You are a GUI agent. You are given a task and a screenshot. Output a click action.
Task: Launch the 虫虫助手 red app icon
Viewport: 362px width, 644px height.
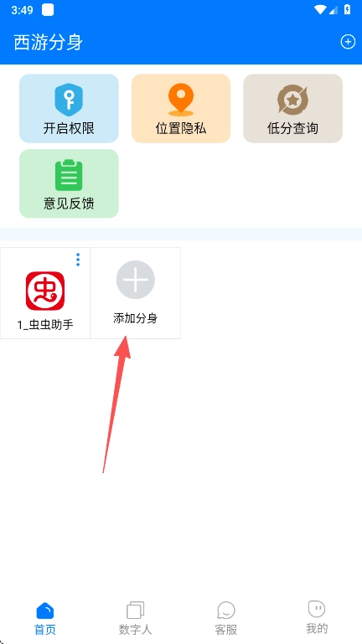click(45, 291)
